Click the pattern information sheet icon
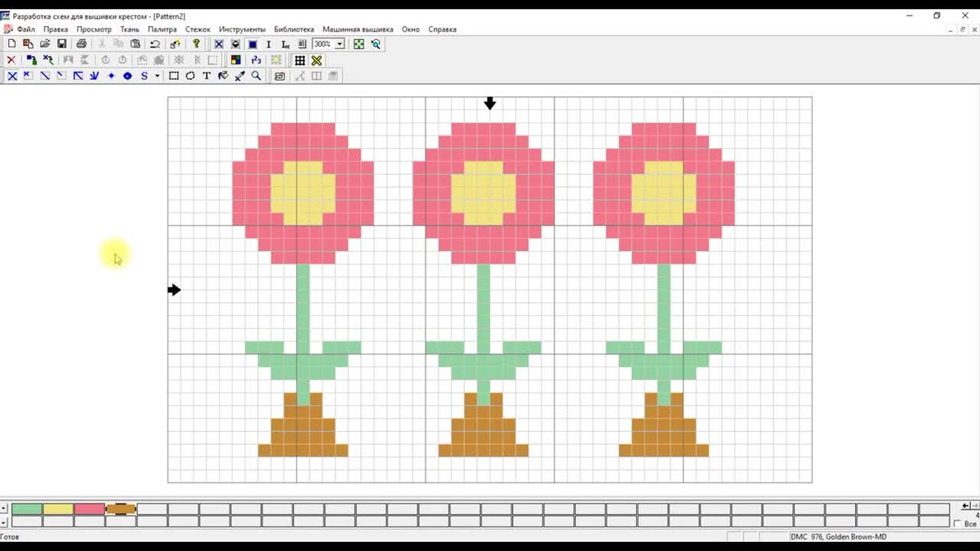Screen dimensions: 980x551 point(302,44)
